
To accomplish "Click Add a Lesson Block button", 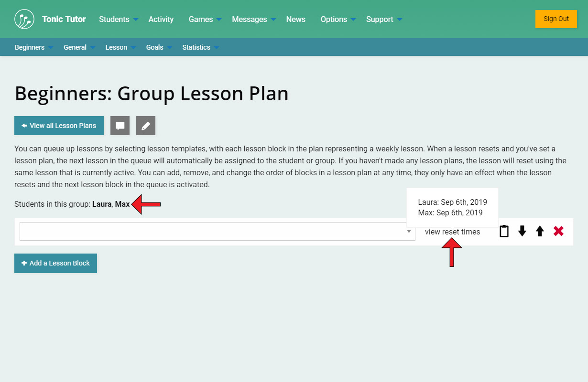I will (x=55, y=263).
